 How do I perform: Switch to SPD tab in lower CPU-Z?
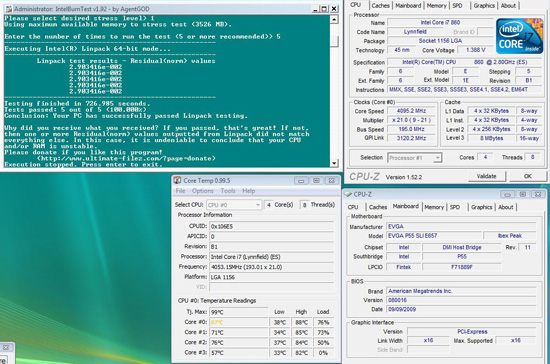[x=455, y=207]
